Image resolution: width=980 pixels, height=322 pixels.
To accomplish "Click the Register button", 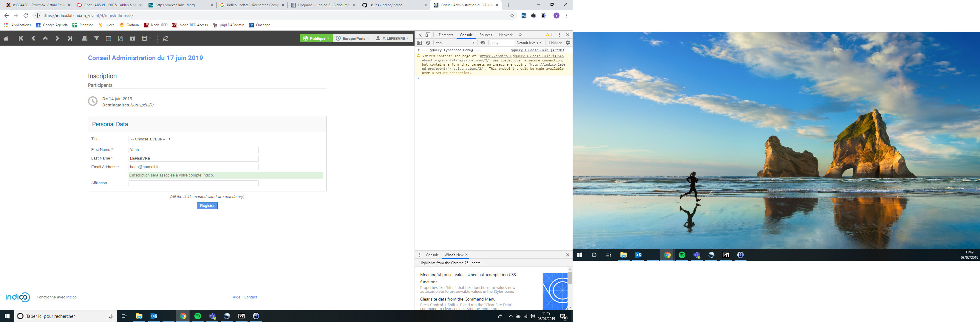I will pos(207,205).
